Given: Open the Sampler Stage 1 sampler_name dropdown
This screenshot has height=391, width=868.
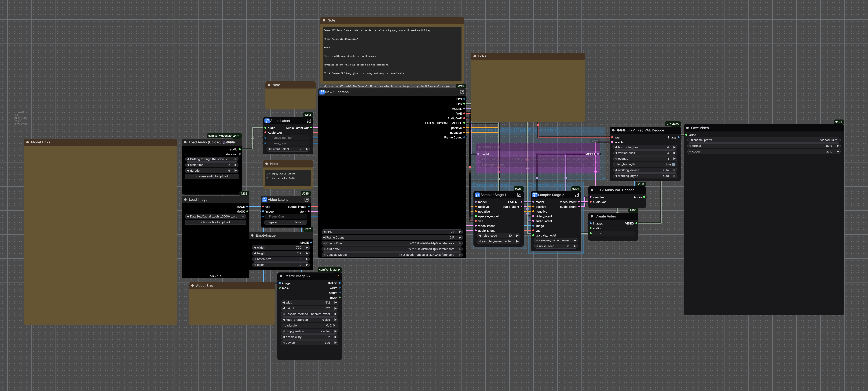Looking at the screenshot, I should click(x=499, y=242).
